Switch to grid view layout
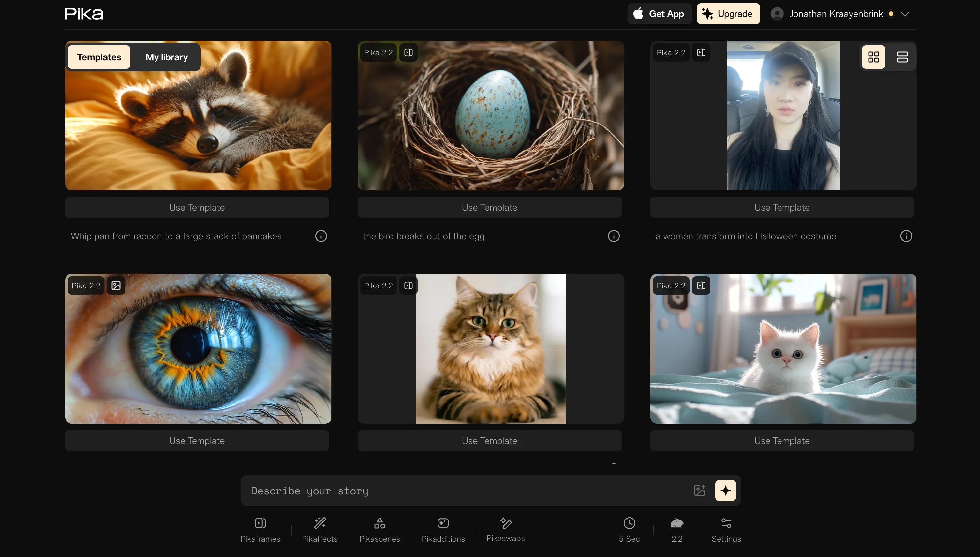Screen dimensions: 980x557 click(873, 57)
